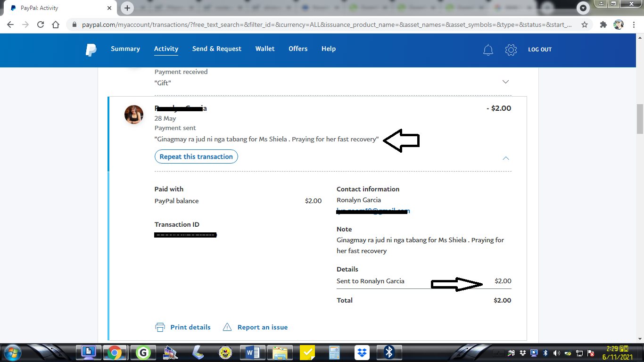644x362 pixels.
Task: Click the address bar URL field
Action: coord(326,25)
